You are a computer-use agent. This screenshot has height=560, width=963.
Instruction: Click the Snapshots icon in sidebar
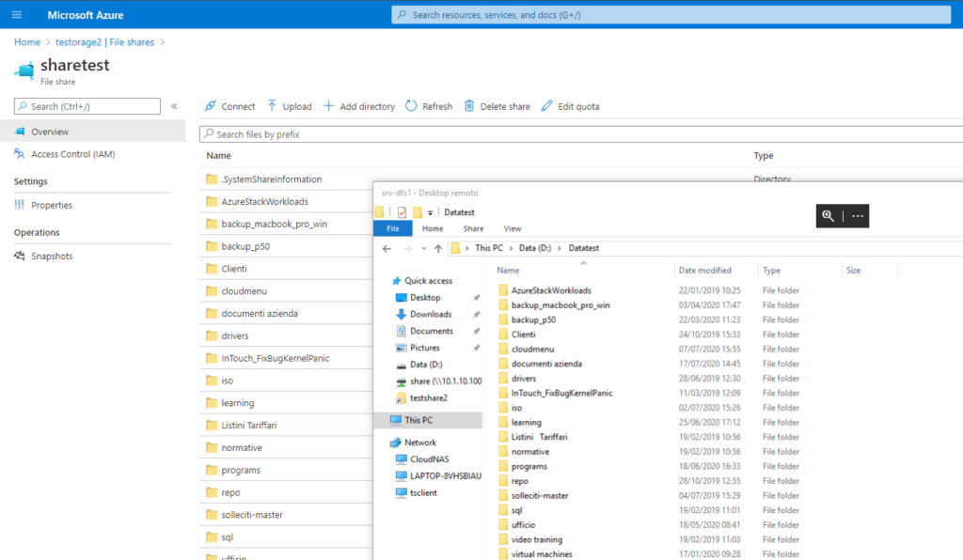(20, 256)
